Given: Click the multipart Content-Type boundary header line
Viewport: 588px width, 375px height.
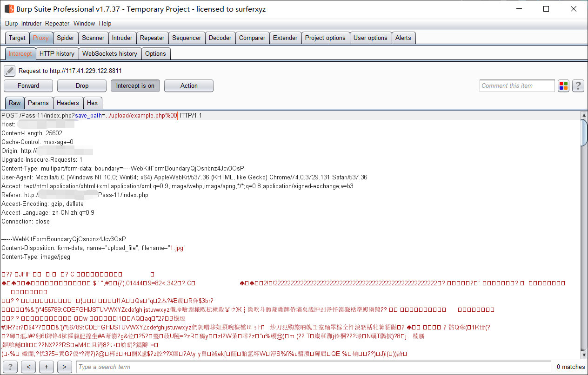Looking at the screenshot, I should click(123, 168).
